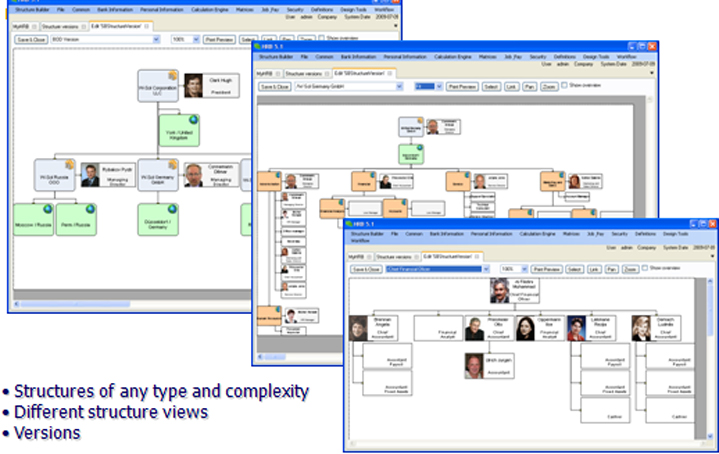Close the Structure versions tab in the Germany GmbH window

point(327,74)
